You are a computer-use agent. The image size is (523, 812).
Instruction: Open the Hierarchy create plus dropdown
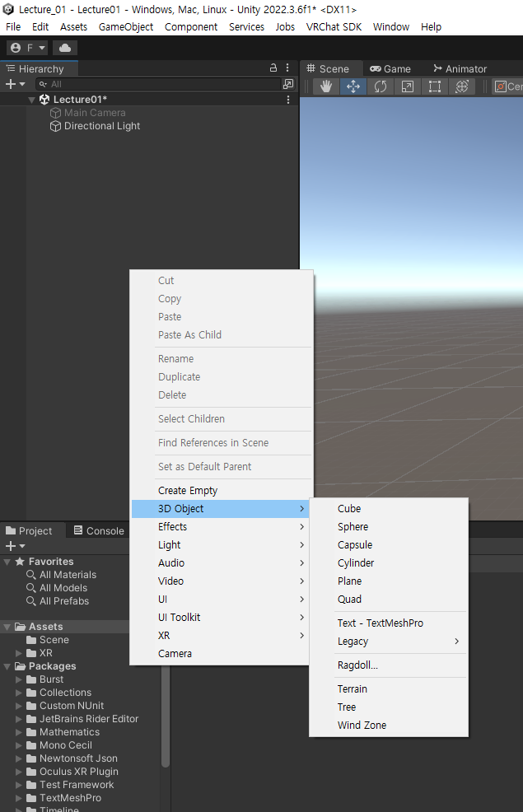click(x=15, y=84)
